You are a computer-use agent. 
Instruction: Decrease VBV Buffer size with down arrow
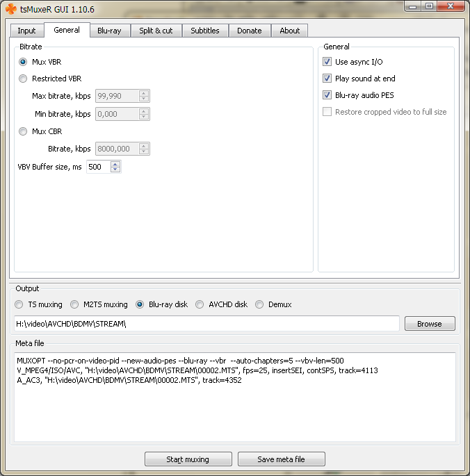(115, 170)
